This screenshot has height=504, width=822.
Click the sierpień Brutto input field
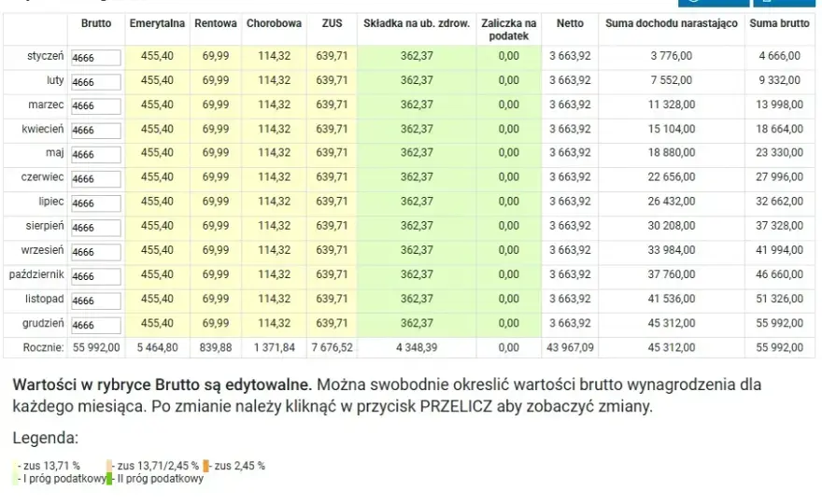pyautogui.click(x=96, y=228)
